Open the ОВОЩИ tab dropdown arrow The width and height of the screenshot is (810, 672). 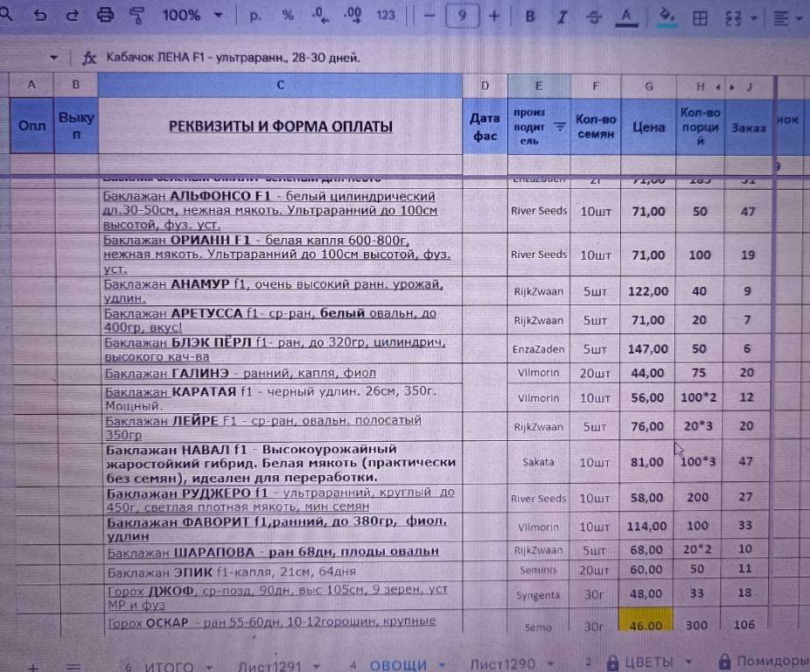pyautogui.click(x=442, y=664)
